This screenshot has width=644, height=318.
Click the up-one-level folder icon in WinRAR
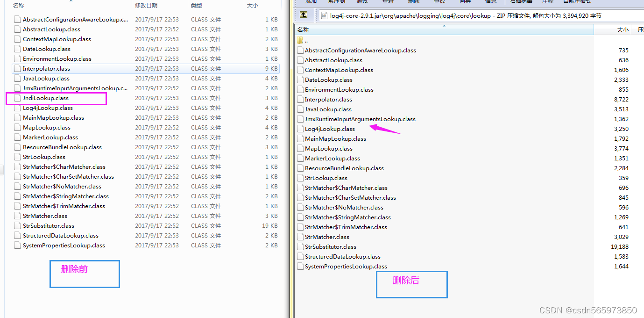pyautogui.click(x=304, y=14)
